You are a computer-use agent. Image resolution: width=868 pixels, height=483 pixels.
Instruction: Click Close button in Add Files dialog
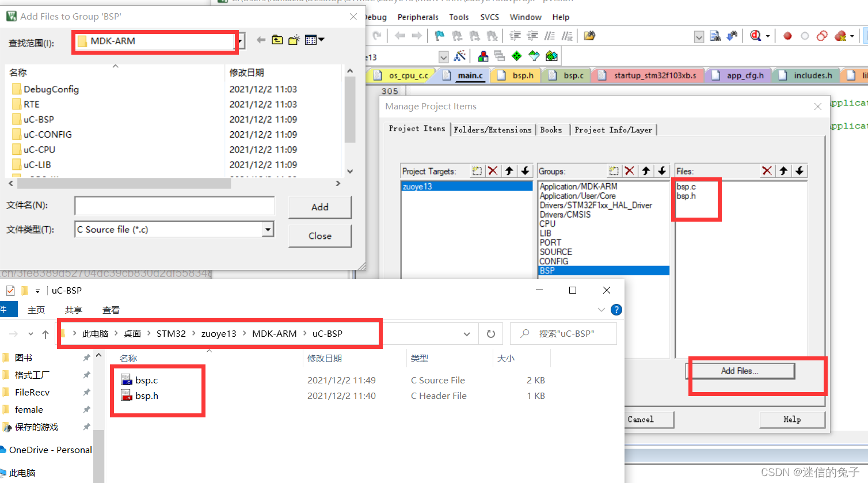[320, 236]
